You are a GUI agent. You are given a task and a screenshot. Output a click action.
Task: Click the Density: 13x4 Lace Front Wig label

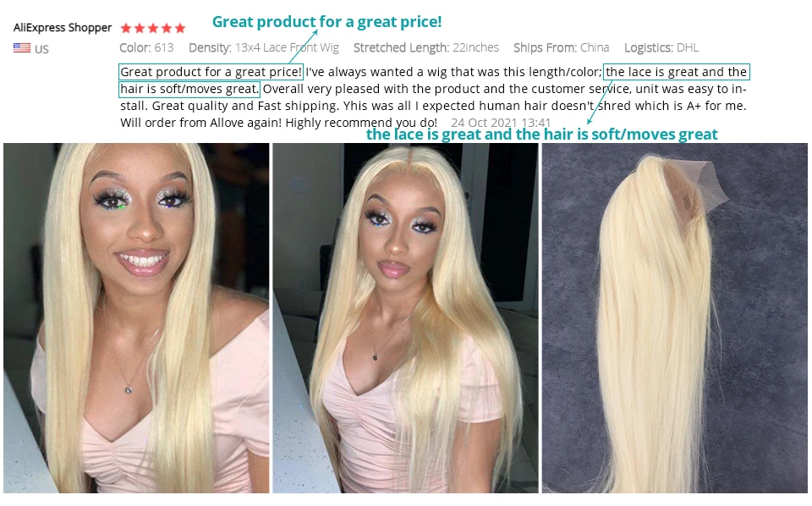[x=264, y=47]
